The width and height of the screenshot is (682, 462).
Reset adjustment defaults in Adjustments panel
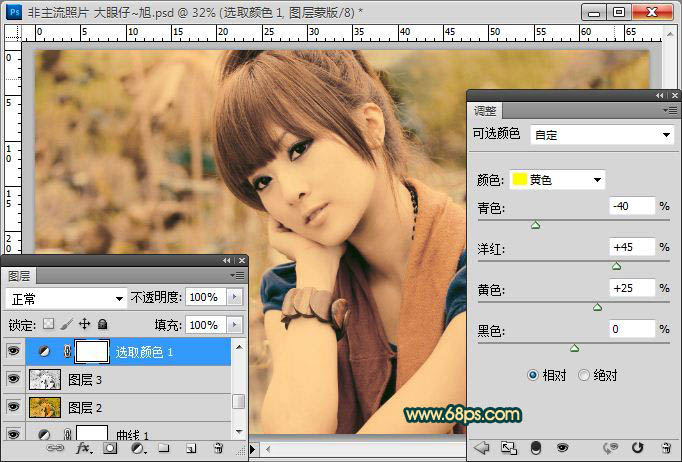point(637,447)
